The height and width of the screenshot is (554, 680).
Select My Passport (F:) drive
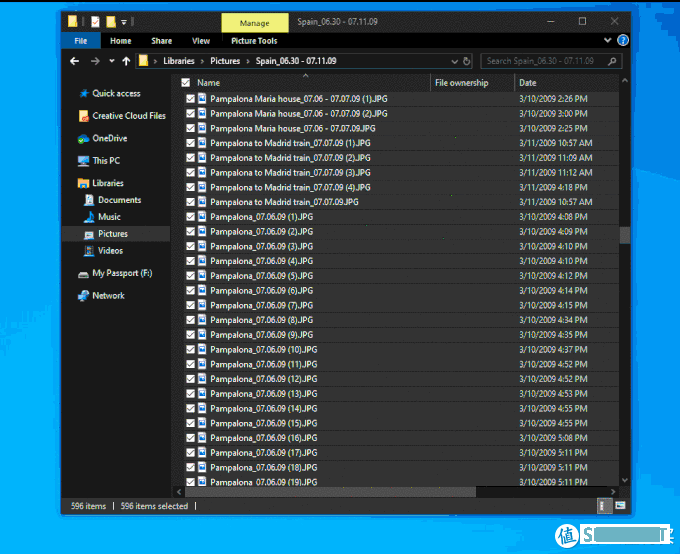(x=122, y=273)
